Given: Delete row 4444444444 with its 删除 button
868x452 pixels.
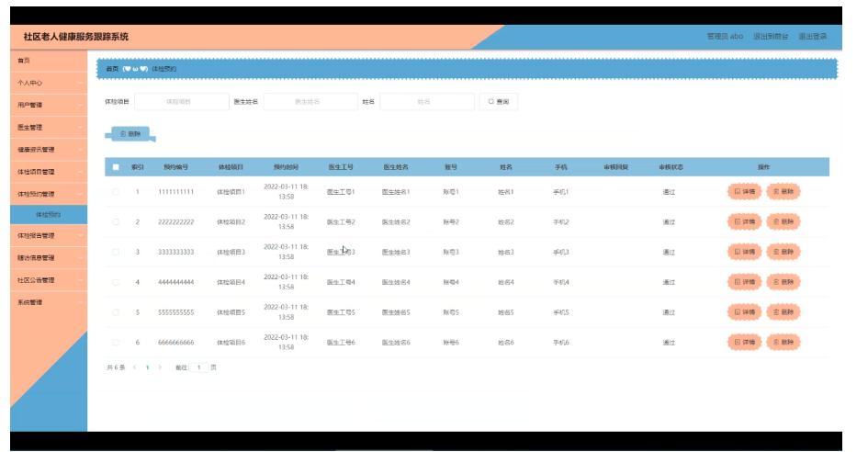Looking at the screenshot, I should pyautogui.click(x=783, y=282).
